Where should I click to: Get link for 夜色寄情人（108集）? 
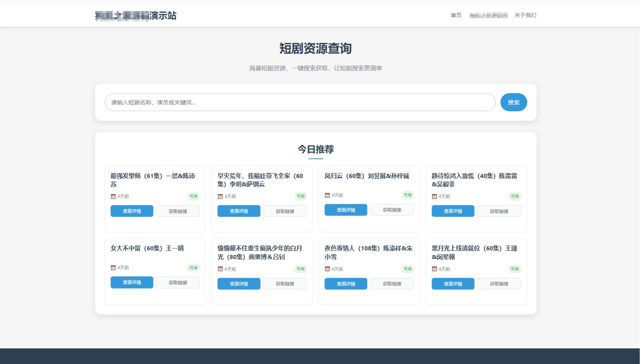392,284
